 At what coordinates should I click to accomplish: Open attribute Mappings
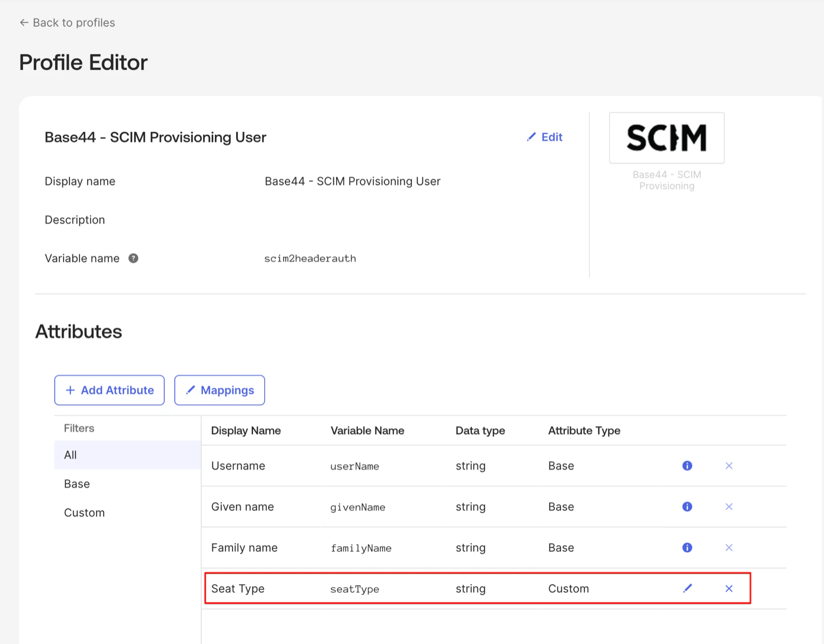(x=220, y=390)
